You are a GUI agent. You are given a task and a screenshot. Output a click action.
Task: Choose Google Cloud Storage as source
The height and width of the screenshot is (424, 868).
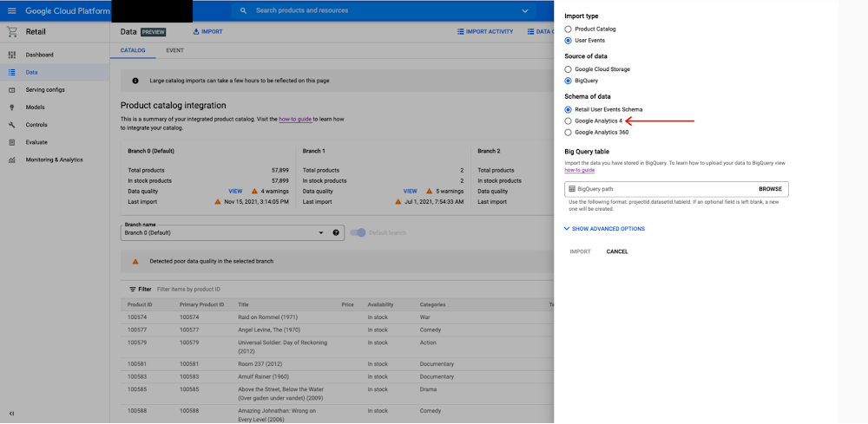coord(568,69)
